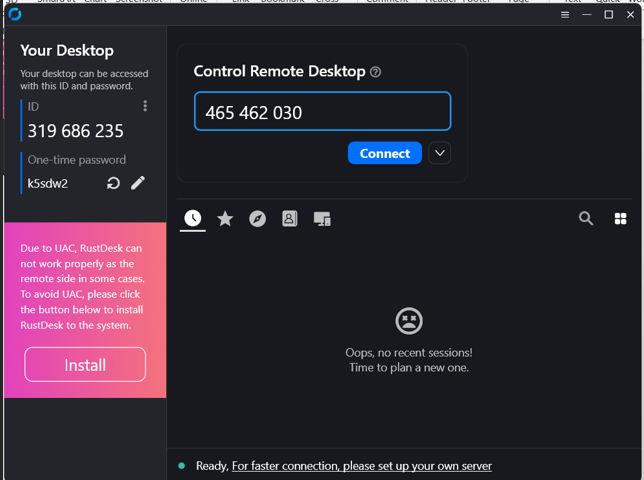Refresh the one-time password
Screen dimensions: 644x480
(x=113, y=183)
